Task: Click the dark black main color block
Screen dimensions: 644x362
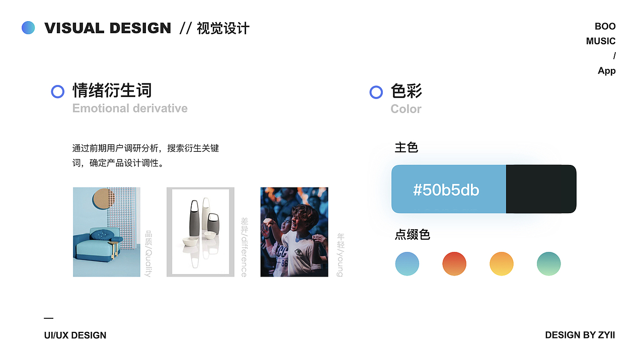Action: click(x=541, y=189)
